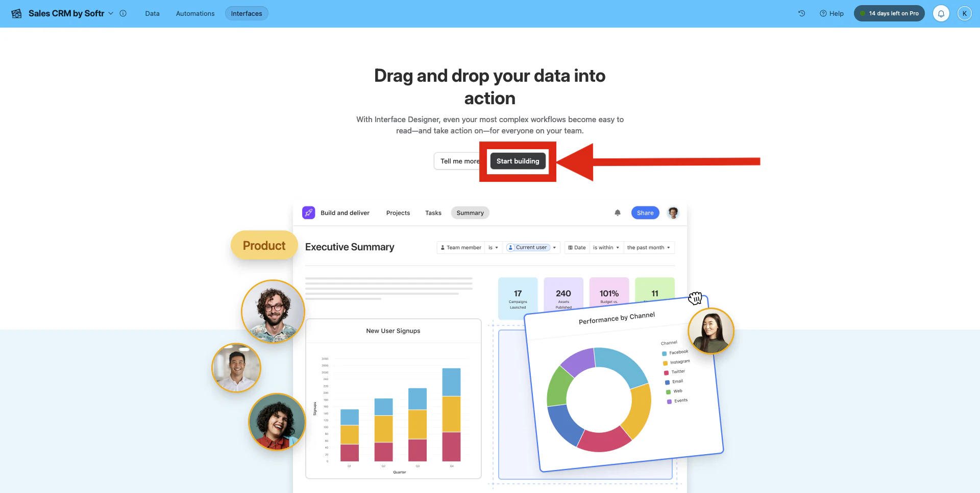Click the 17 Campaigns Launched card

tap(518, 299)
